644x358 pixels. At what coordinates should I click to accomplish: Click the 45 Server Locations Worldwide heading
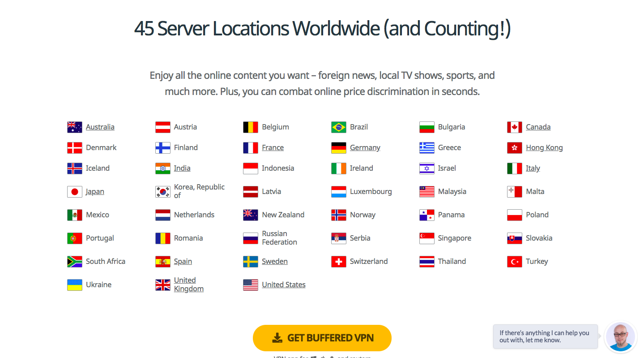(x=322, y=29)
